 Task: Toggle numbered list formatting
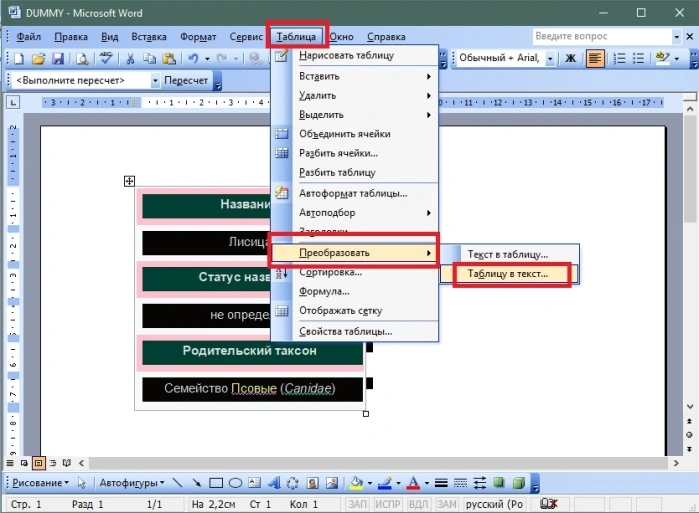click(619, 58)
